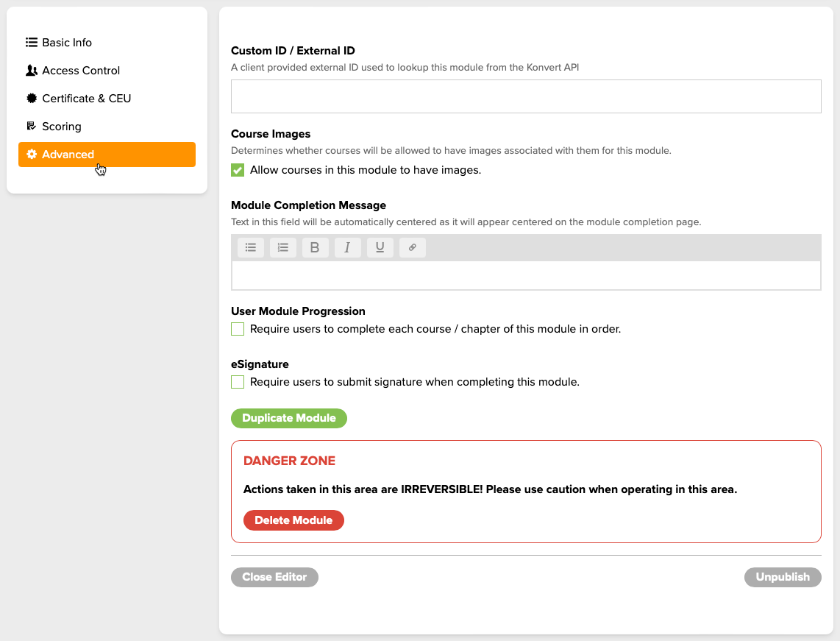The image size is (840, 641).
Task: Uncheck allow courses to have images
Action: (x=237, y=169)
